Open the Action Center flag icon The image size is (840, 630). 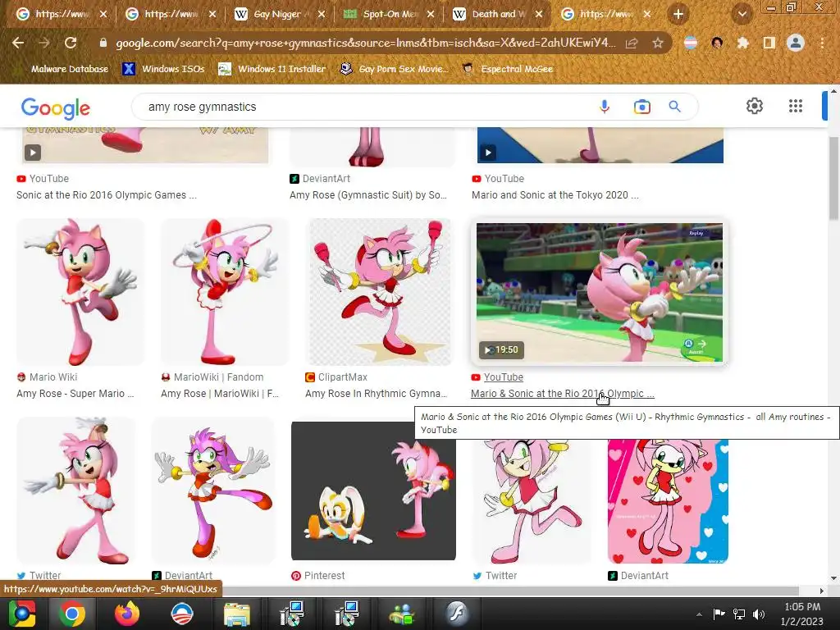click(x=719, y=614)
